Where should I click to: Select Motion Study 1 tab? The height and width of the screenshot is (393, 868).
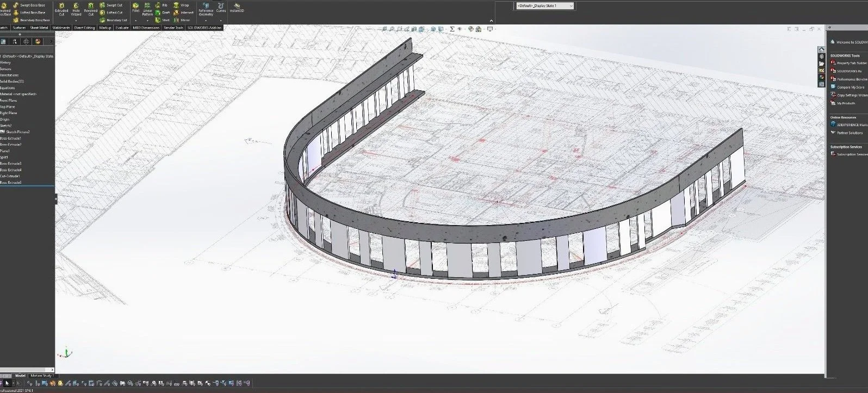pyautogui.click(x=42, y=376)
